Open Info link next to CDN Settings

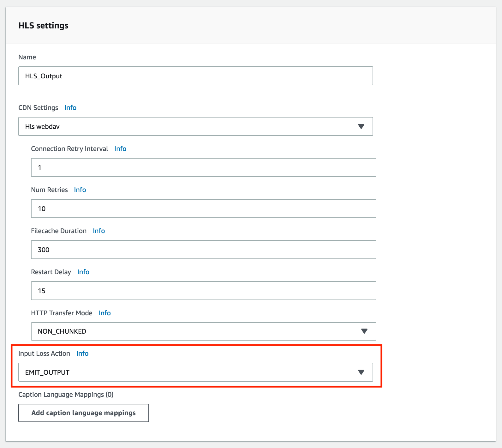pos(70,108)
